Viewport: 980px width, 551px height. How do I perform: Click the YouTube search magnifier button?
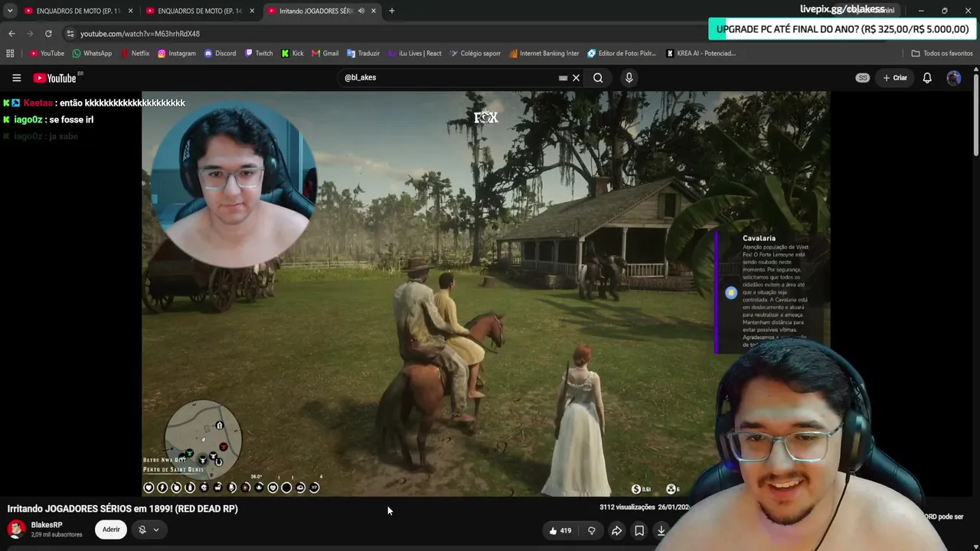(x=598, y=77)
